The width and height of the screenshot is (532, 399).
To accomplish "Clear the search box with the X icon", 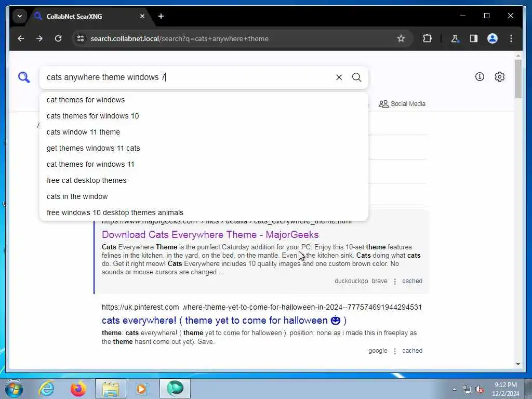I will point(339,77).
